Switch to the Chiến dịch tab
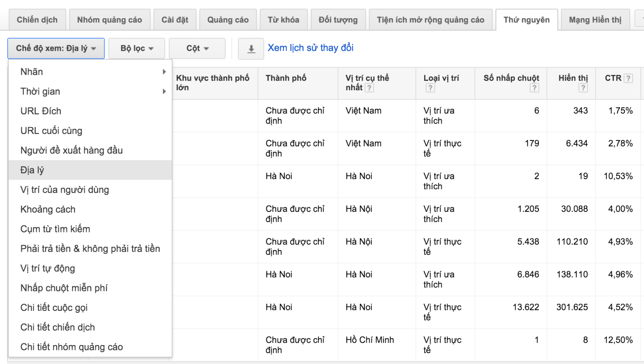 37,20
